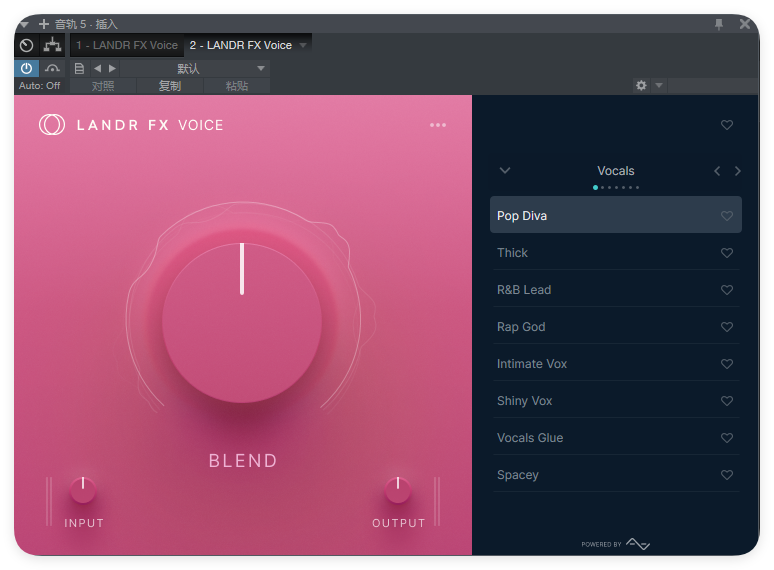Click the Vocals category title

tap(616, 171)
